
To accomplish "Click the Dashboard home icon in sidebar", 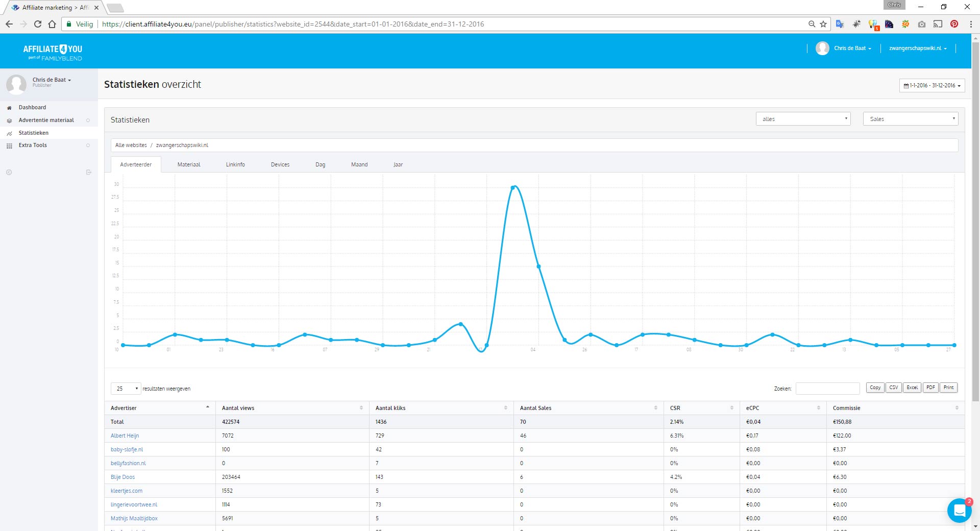I will 9,108.
